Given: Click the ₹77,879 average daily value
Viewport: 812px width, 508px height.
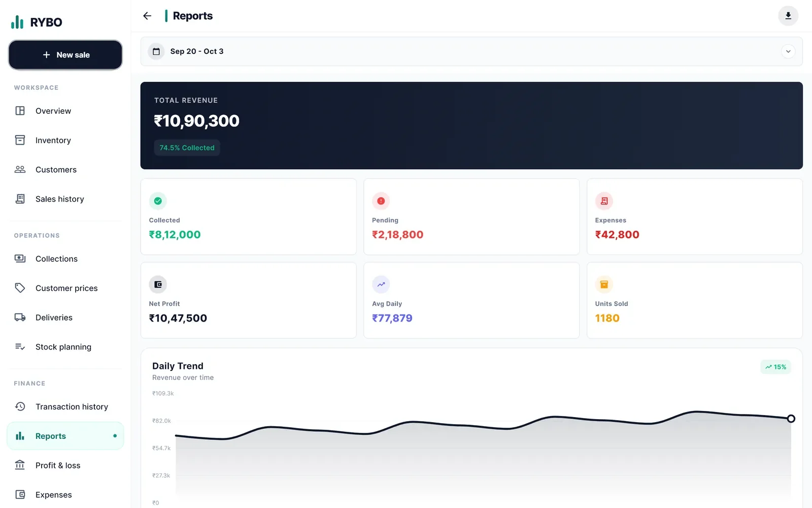Looking at the screenshot, I should [x=392, y=318].
